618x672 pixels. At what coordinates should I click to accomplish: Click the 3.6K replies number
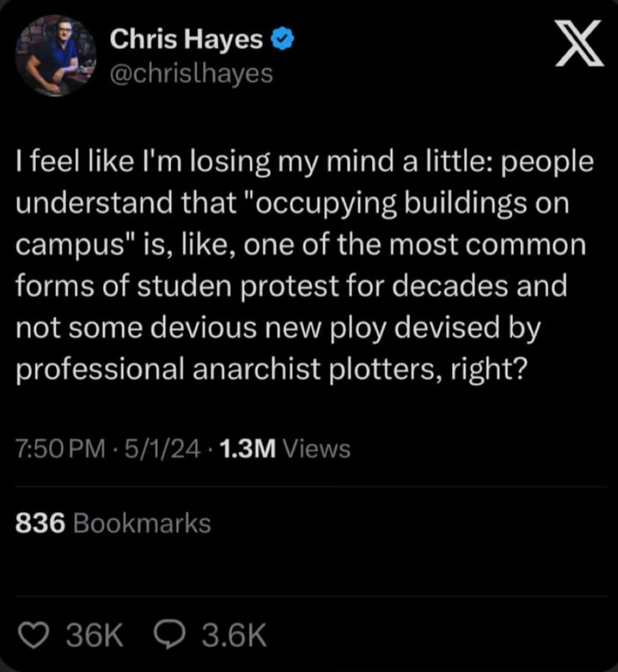point(234,635)
